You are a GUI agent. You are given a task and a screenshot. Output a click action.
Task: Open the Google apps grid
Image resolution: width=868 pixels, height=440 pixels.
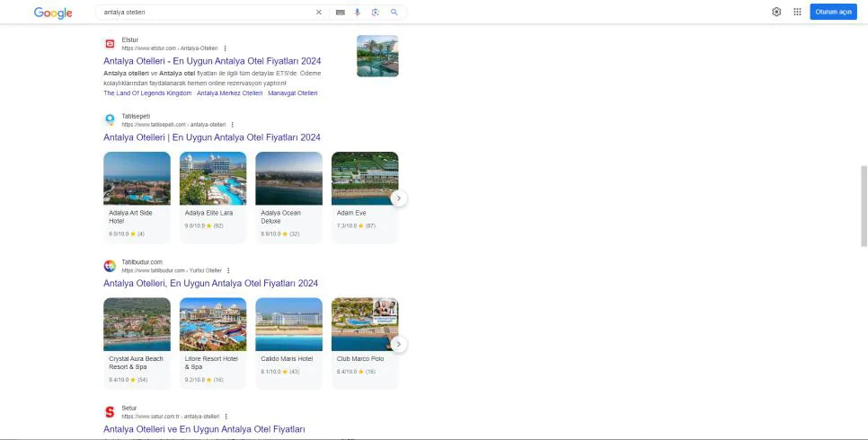[797, 12]
